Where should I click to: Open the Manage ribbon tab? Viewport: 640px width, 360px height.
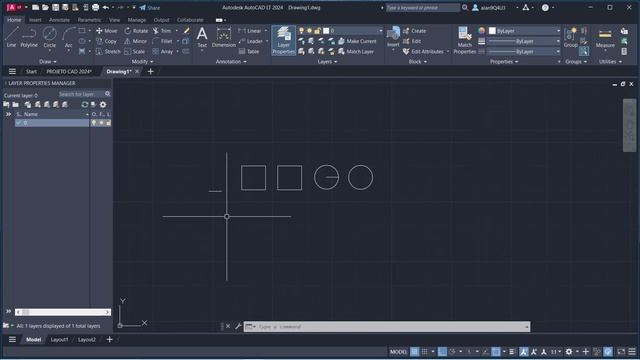pos(137,20)
